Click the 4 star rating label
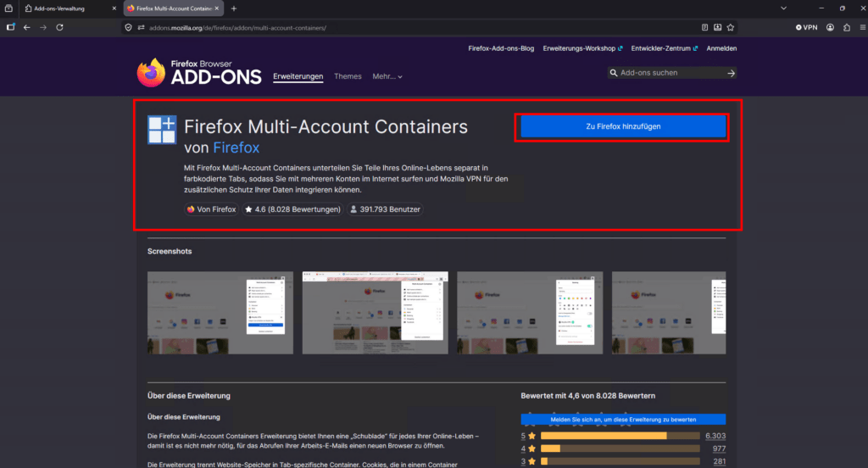The image size is (868, 468). [x=528, y=448]
